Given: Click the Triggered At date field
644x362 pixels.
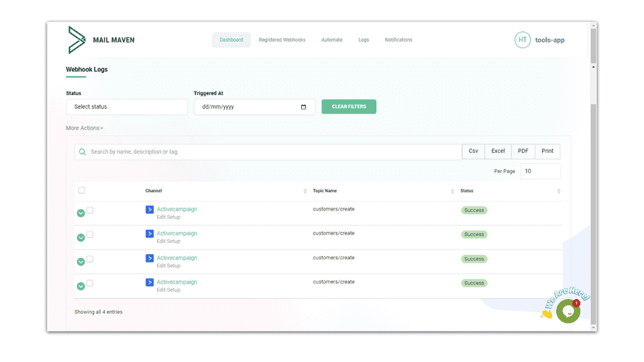Looking at the screenshot, I should pos(254,106).
